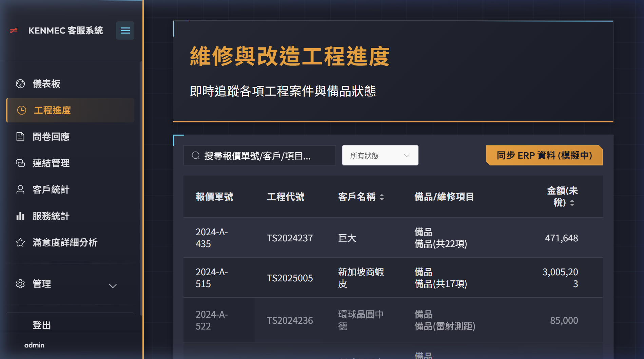Open the 所有狀態 status filter dropdown
644x359 pixels.
(380, 156)
